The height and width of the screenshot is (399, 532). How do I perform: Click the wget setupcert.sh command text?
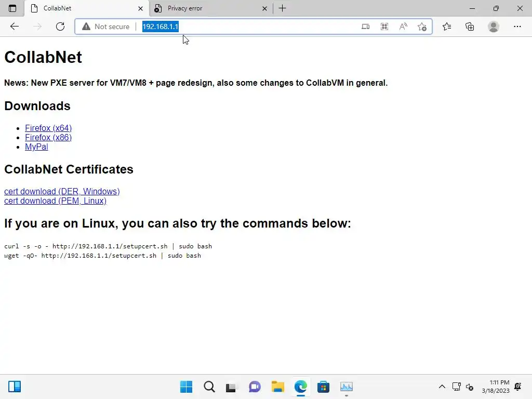tap(102, 256)
